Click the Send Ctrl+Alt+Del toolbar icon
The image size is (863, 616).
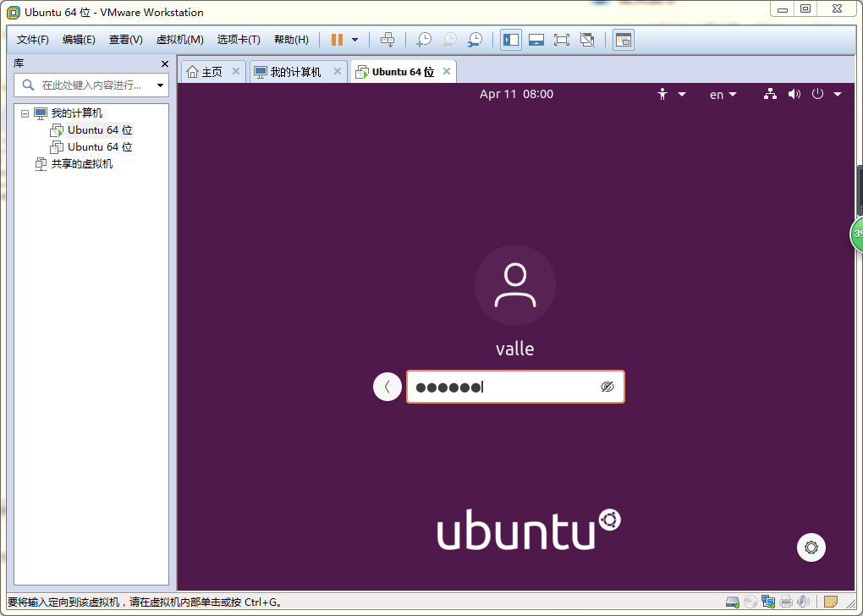coord(388,40)
